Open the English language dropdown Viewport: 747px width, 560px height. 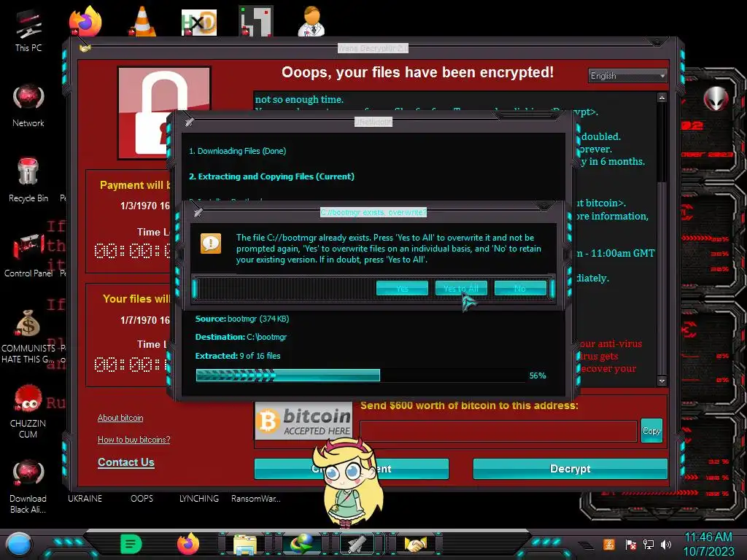tap(627, 76)
